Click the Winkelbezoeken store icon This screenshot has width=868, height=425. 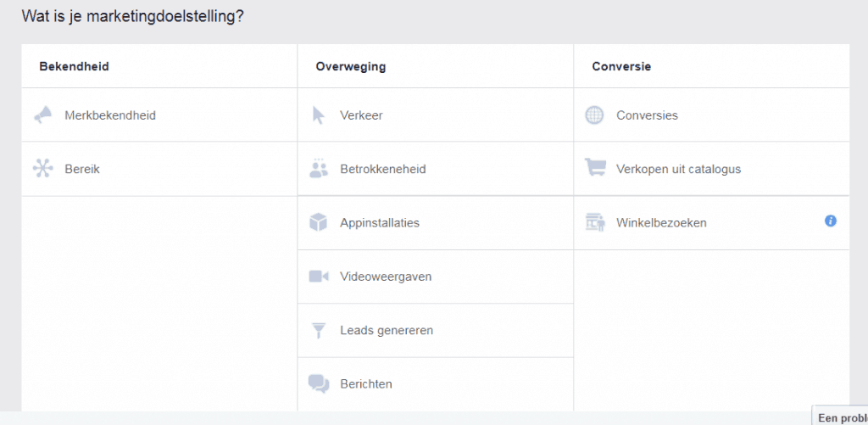(595, 222)
